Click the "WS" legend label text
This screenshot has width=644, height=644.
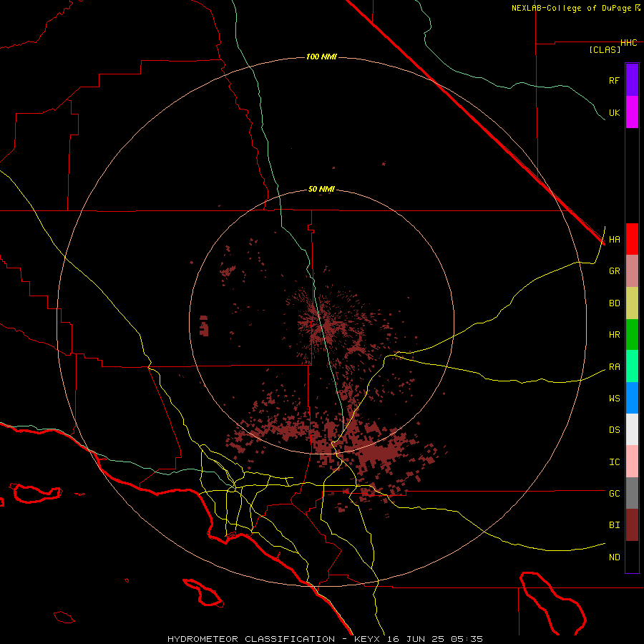tap(614, 399)
